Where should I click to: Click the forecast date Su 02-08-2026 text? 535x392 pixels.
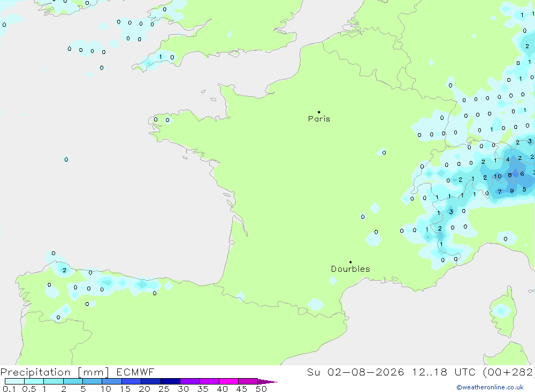click(x=356, y=372)
